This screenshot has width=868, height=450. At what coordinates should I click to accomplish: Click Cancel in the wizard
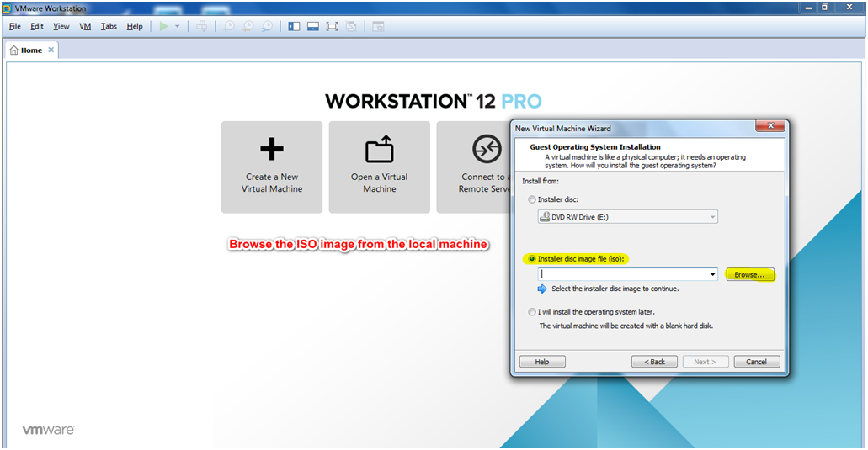[757, 362]
